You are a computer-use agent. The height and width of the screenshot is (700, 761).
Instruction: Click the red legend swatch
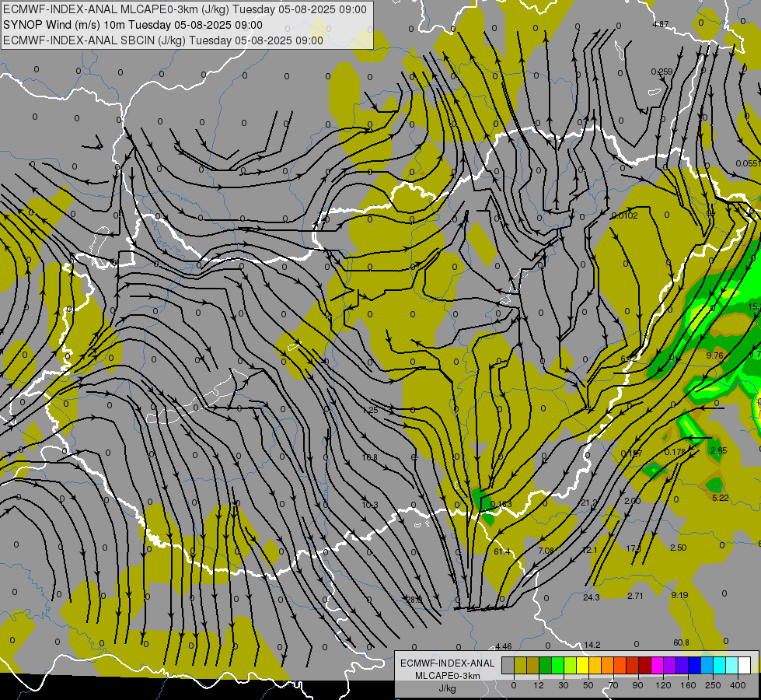pyautogui.click(x=633, y=665)
